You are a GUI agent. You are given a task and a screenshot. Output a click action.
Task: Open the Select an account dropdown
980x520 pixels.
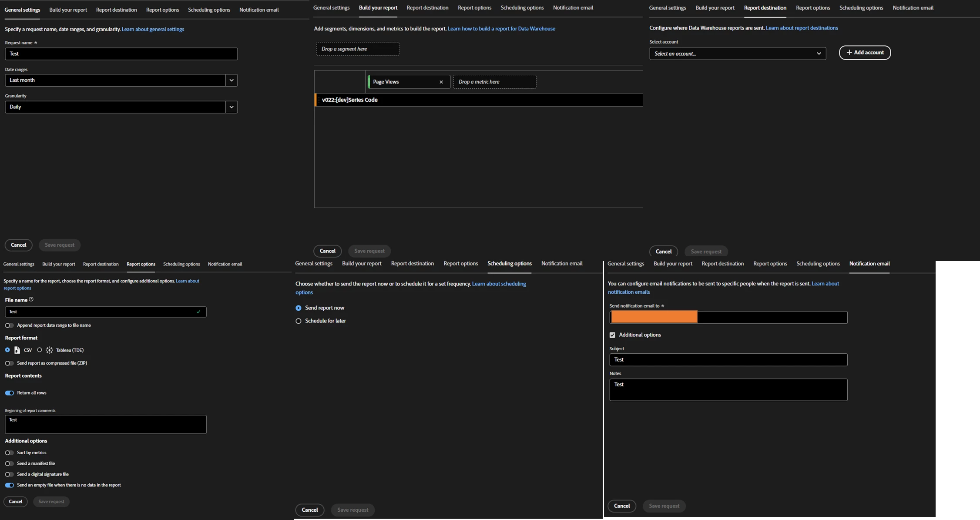(x=737, y=54)
